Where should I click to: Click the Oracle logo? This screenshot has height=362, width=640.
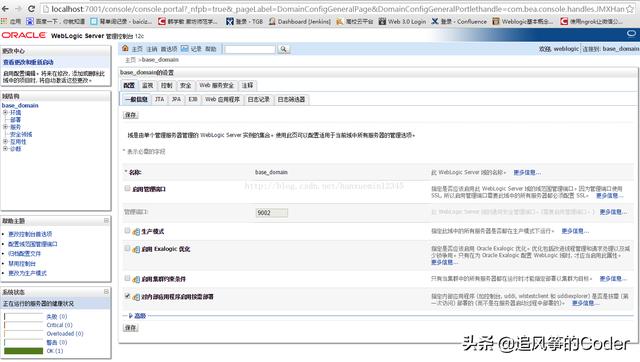coord(24,36)
